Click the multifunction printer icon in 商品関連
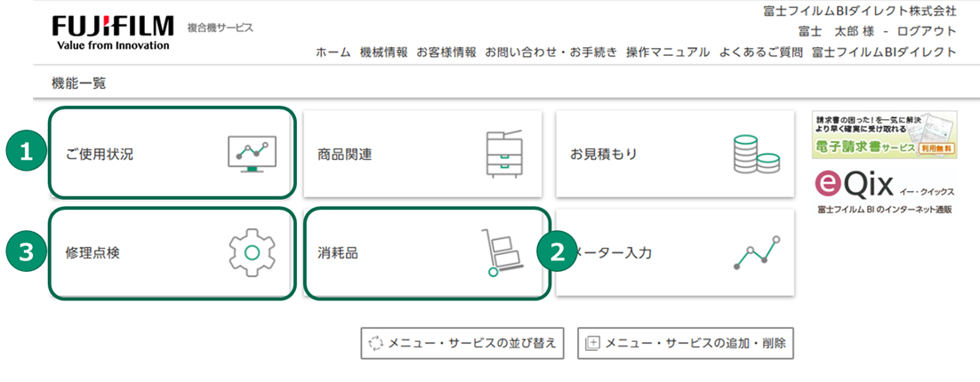The image size is (980, 382). (x=504, y=154)
